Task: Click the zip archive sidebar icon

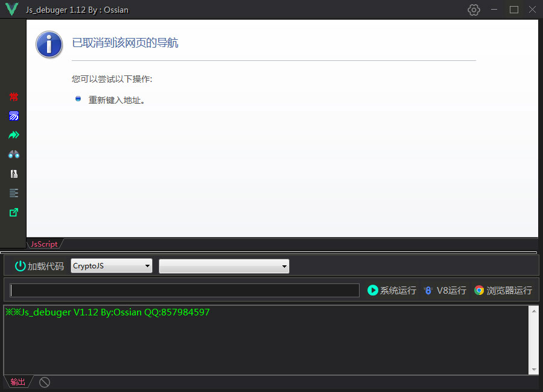Action: [14, 174]
